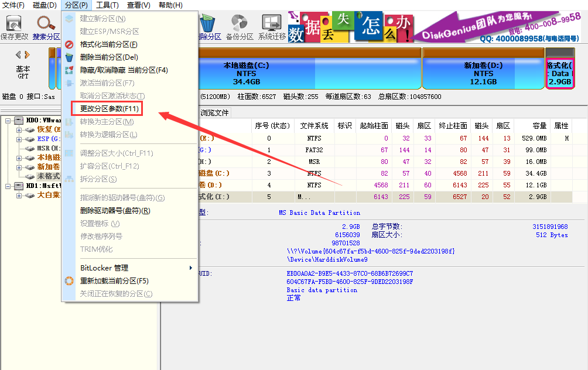Select 本地磁盘(C:) NTFS 34.4GB partition block
Screen dimensions: 588x370
coord(309,68)
